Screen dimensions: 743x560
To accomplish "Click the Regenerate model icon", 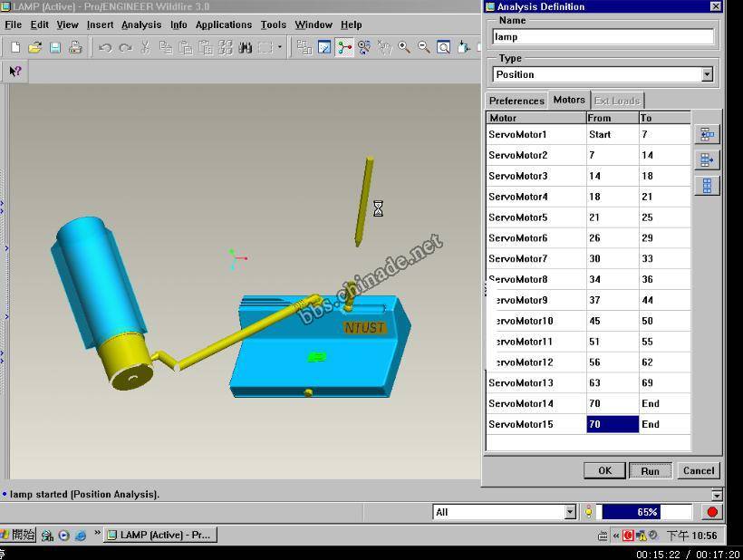I will [x=226, y=47].
